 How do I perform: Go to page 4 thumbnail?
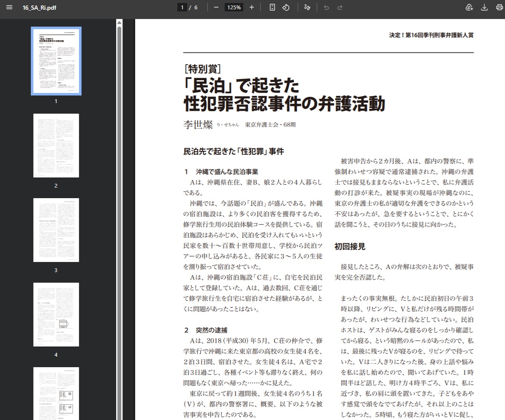[x=56, y=314]
